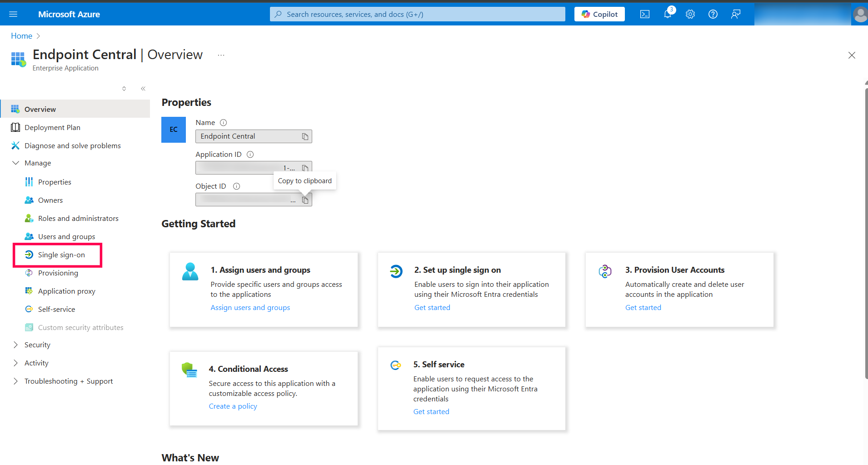Open the Azure portal hamburger menu
Image resolution: width=868 pixels, height=465 pixels.
(x=13, y=14)
